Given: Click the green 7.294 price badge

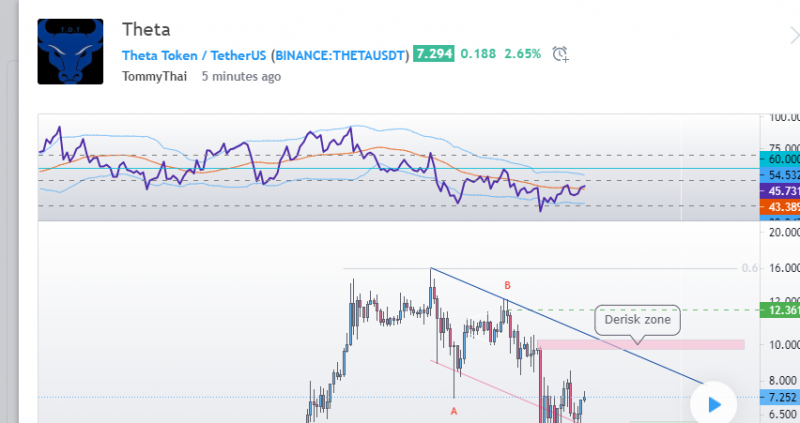Looking at the screenshot, I should [432, 54].
